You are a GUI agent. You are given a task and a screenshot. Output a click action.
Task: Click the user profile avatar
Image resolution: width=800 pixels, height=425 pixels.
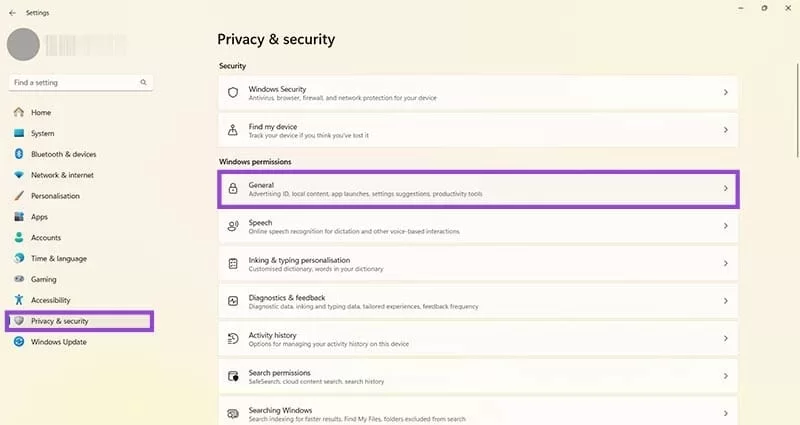click(x=24, y=44)
